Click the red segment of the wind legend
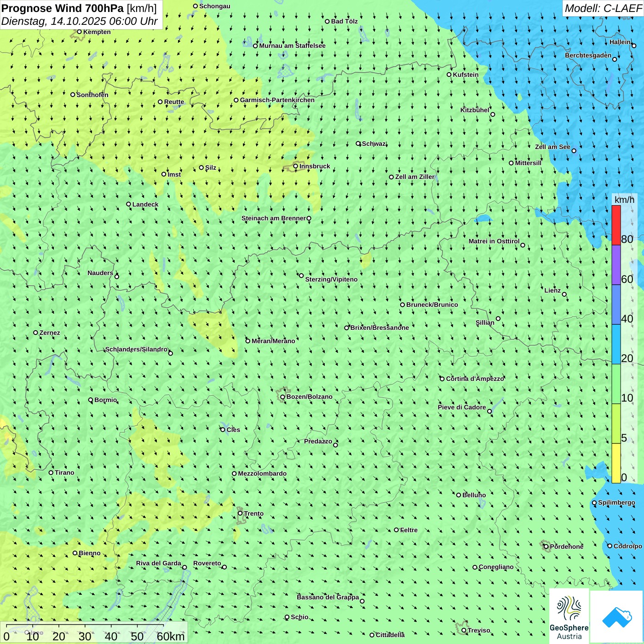Screen dimensions: 644x644 pyautogui.click(x=616, y=225)
